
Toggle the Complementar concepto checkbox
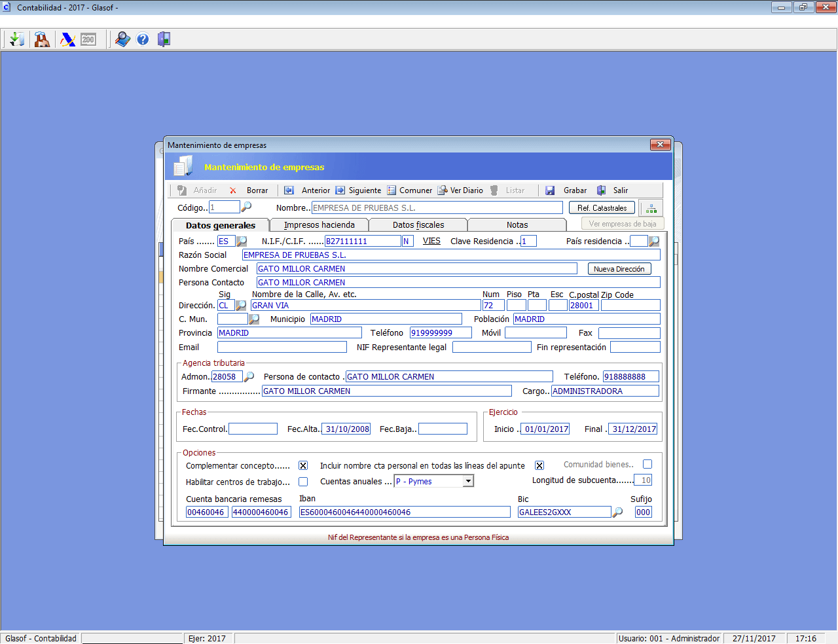coord(303,465)
